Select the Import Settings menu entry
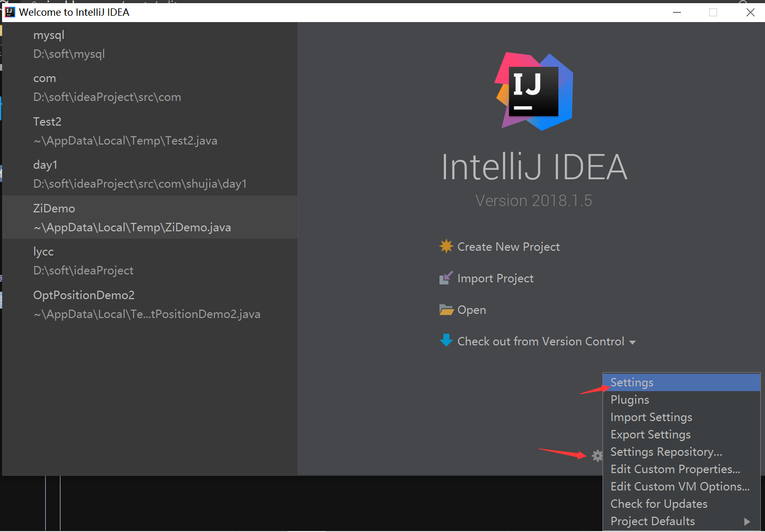765x532 pixels. 682,417
